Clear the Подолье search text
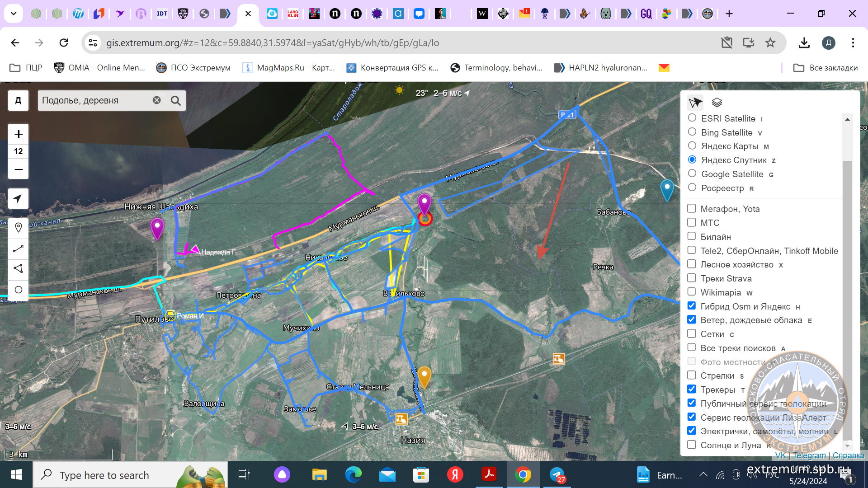The image size is (868, 488). pyautogui.click(x=156, y=100)
